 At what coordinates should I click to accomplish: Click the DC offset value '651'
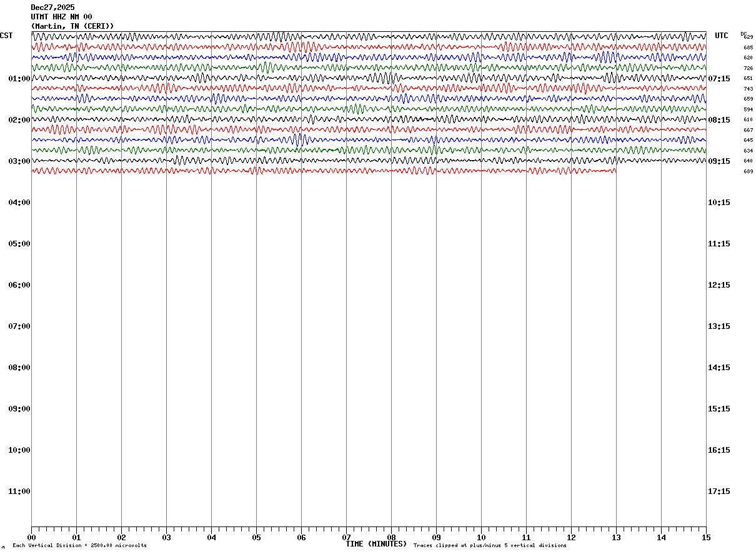(749, 79)
